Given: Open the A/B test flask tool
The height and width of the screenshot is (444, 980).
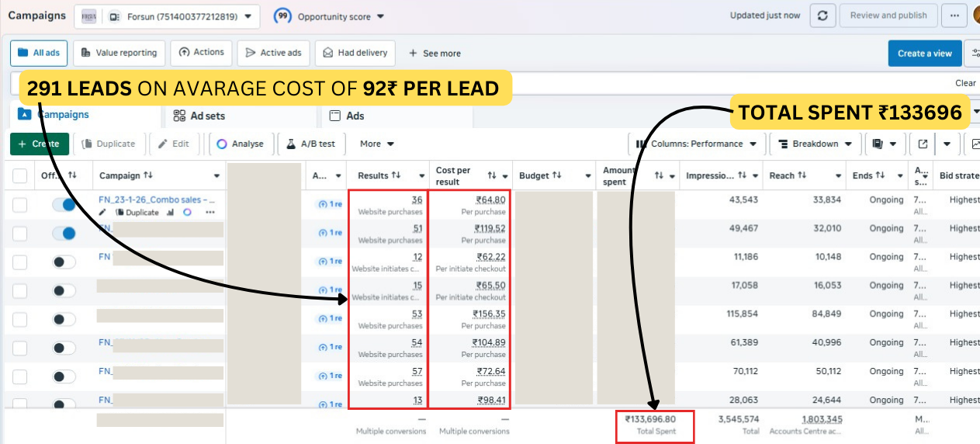Looking at the screenshot, I should click(310, 144).
